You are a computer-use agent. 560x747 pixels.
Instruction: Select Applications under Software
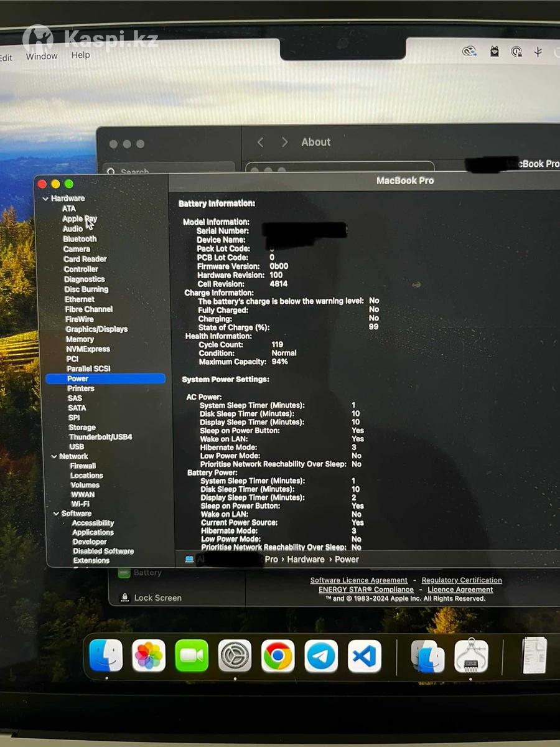[93, 532]
